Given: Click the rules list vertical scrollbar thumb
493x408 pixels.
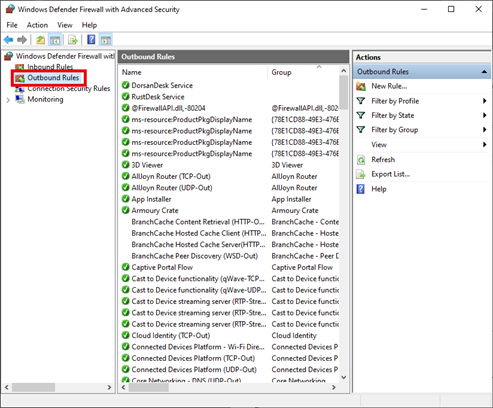Looking at the screenshot, I should pos(344,92).
